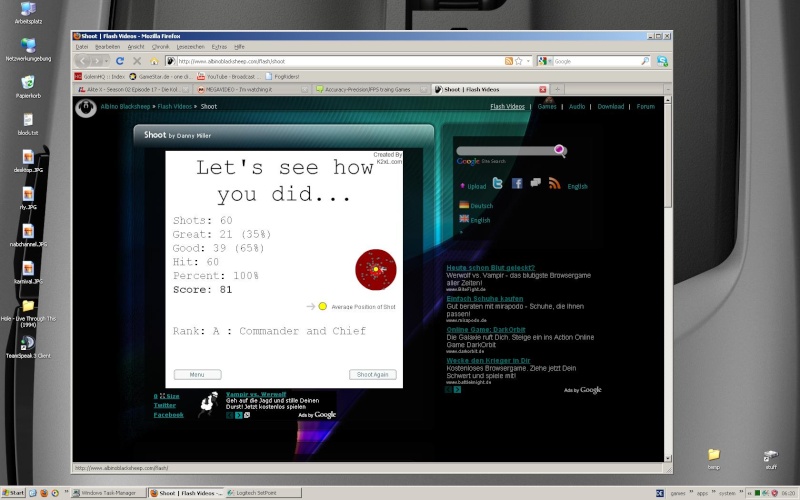Click the Firefox back navigation arrow
The image size is (800, 500).
click(x=83, y=61)
